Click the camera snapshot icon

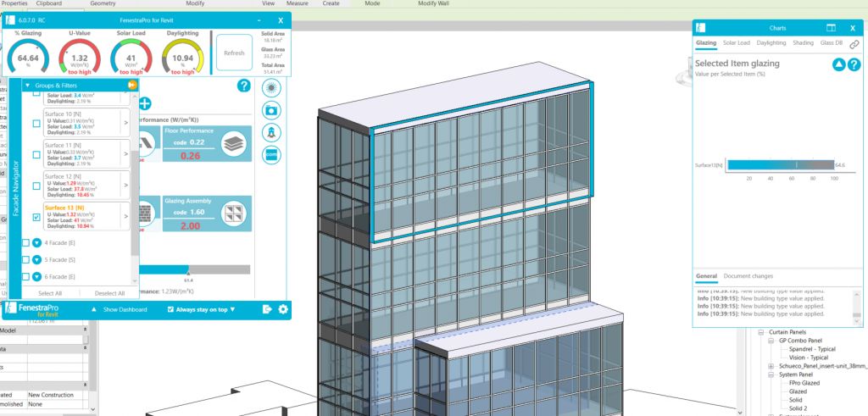271,110
